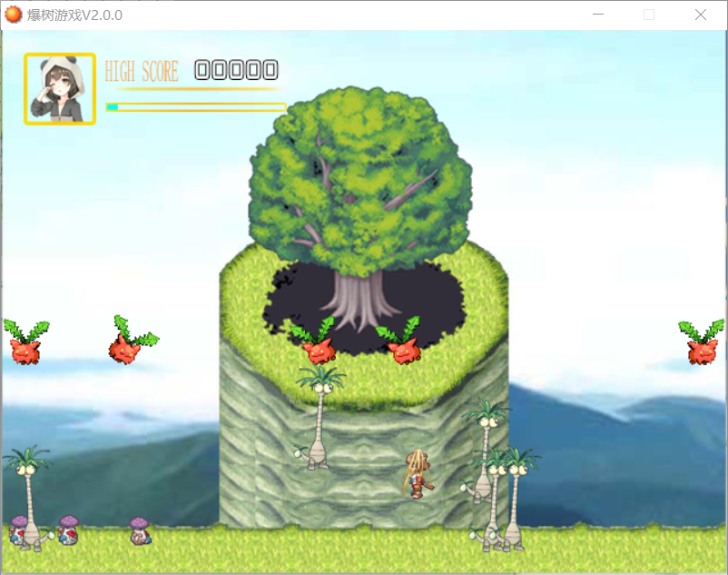
Task: Attack the radish monster at the far left edge
Action: pyautogui.click(x=26, y=342)
